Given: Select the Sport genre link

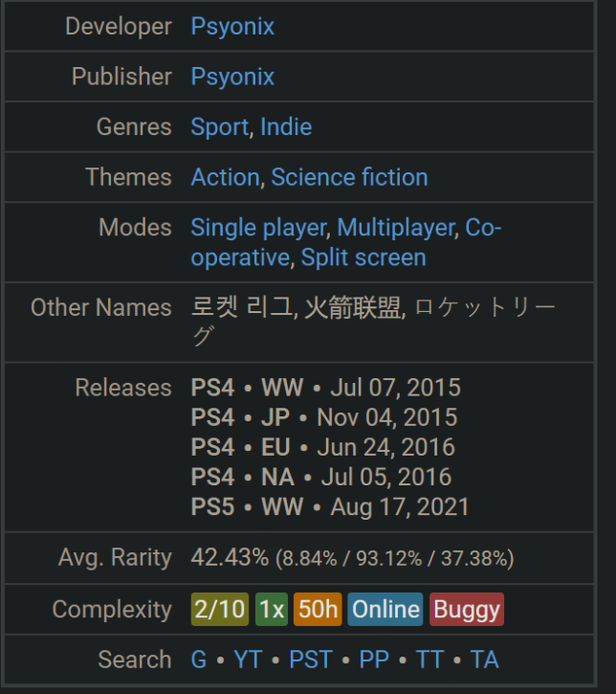Looking at the screenshot, I should pyautogui.click(x=219, y=127).
